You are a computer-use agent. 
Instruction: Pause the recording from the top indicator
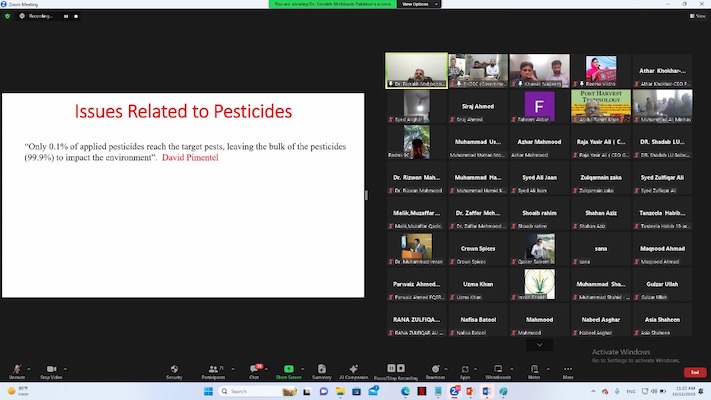(x=67, y=16)
